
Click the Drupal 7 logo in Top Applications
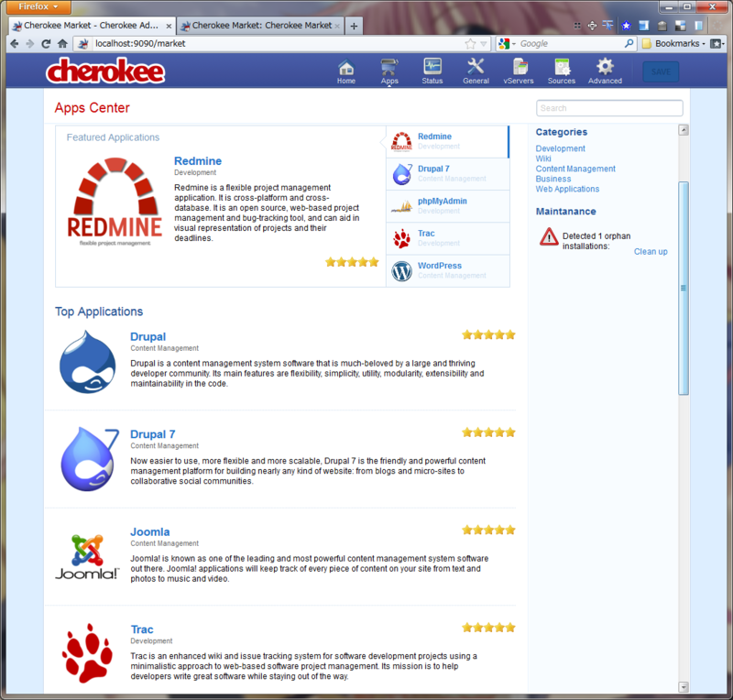(89, 459)
